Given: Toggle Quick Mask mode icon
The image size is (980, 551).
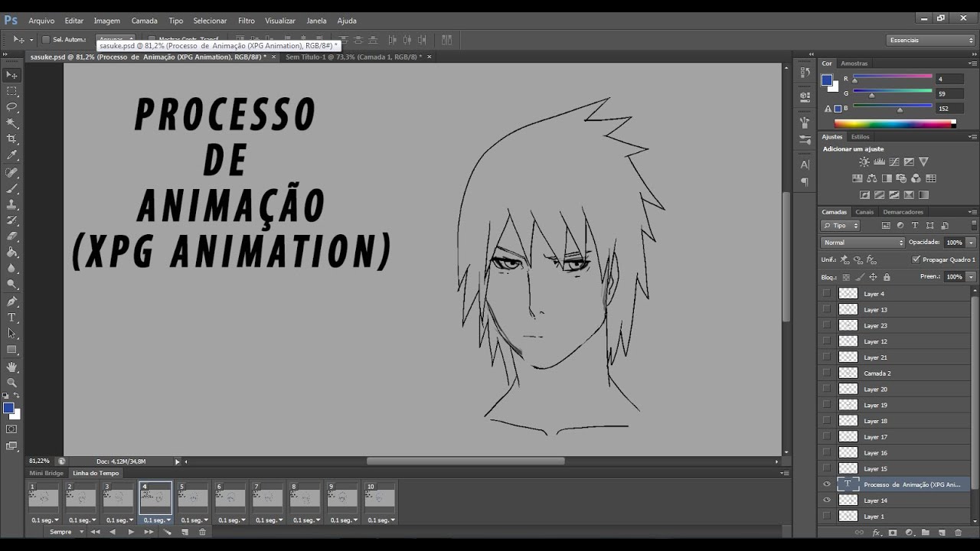Looking at the screenshot, I should [x=11, y=429].
